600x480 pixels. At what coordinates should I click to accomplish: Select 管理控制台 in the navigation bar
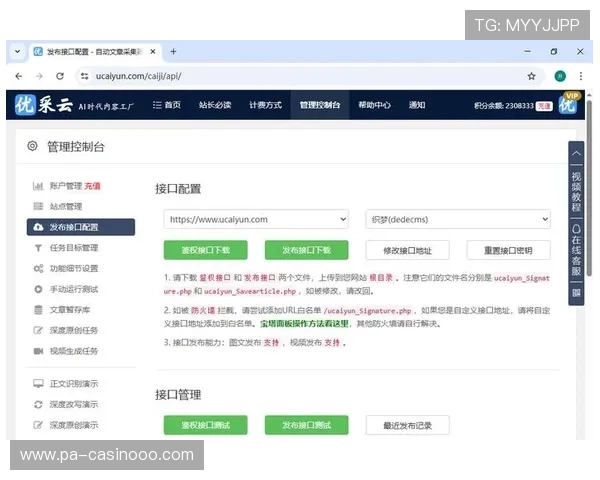point(320,105)
